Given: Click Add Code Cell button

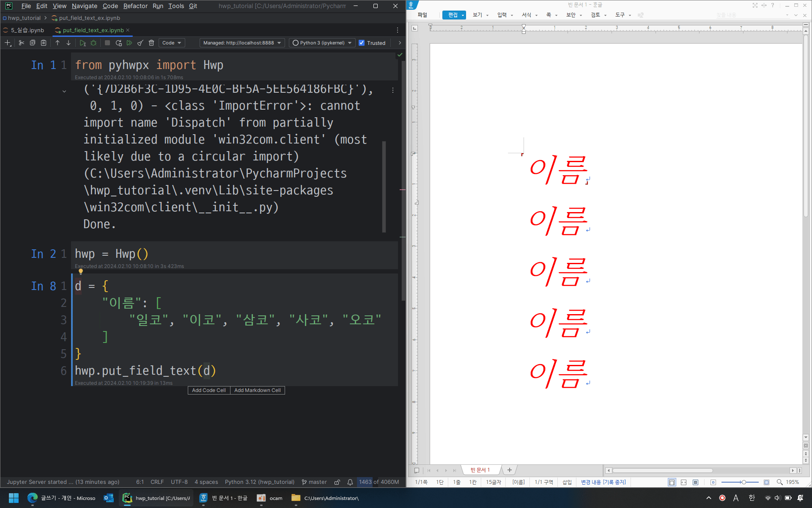Looking at the screenshot, I should [x=208, y=390].
